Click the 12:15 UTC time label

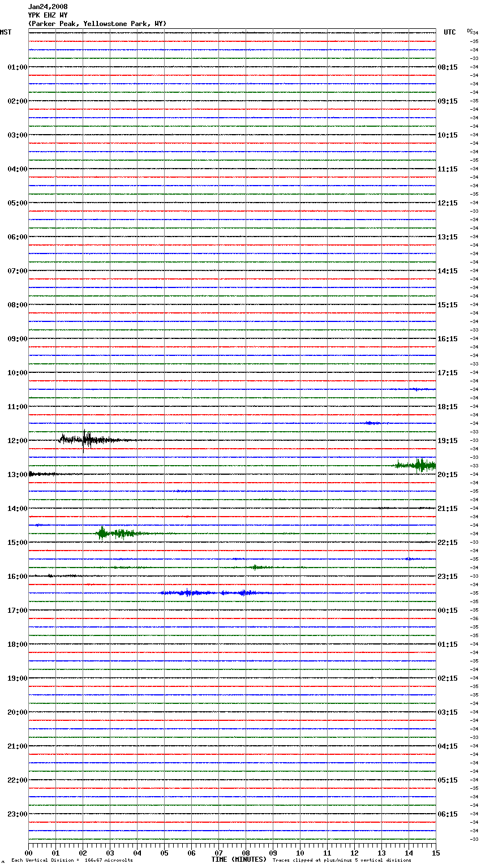point(448,203)
